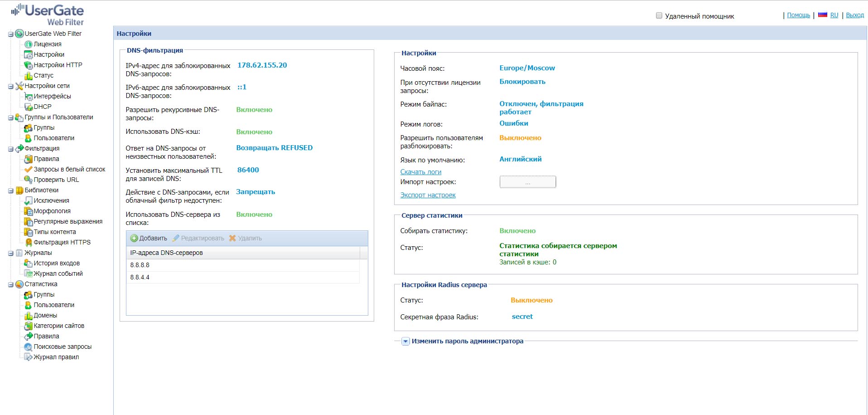Open the Исключения icon
The image size is (868, 415).
click(x=29, y=200)
